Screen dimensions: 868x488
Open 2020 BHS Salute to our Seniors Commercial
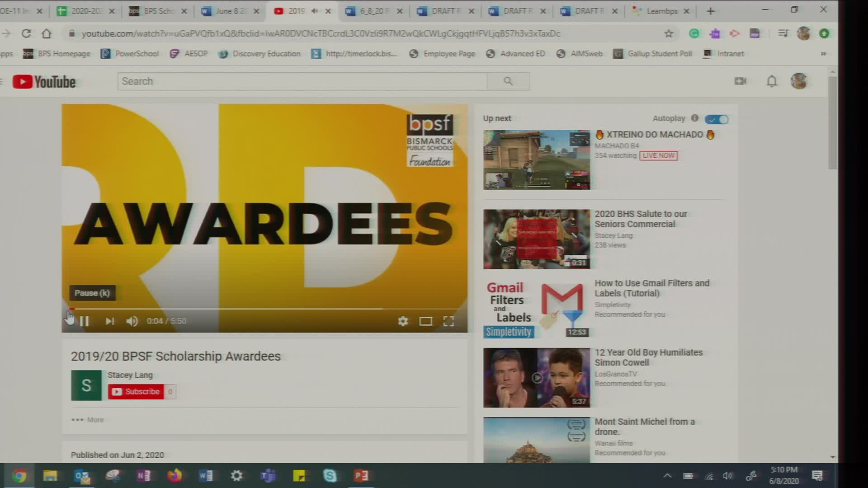pyautogui.click(x=641, y=219)
